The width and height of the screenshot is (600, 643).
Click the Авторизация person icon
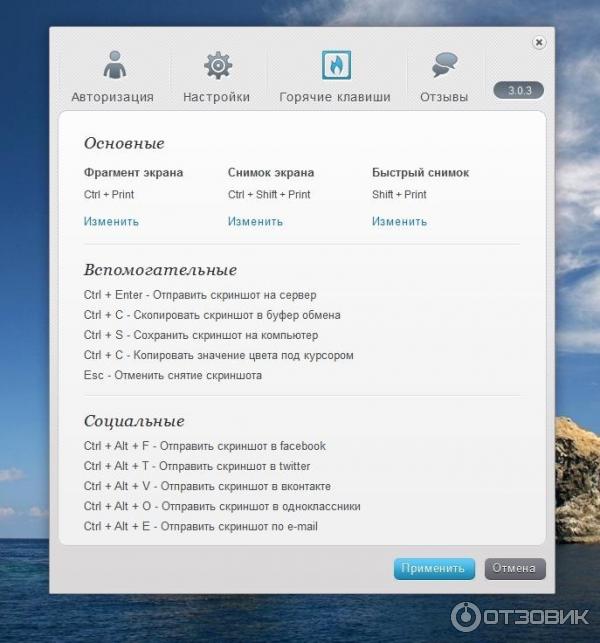click(112, 66)
